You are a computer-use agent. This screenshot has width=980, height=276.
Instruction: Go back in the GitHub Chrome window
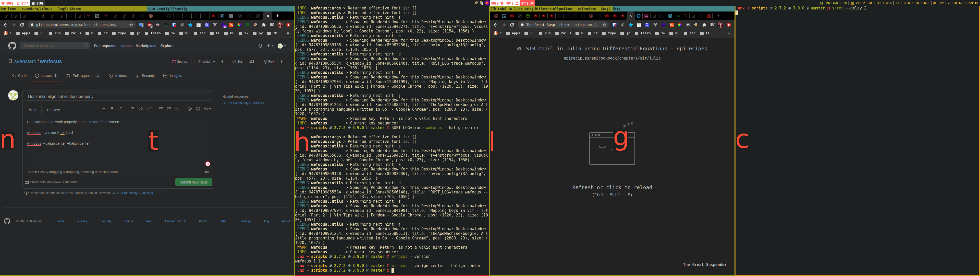pyautogui.click(x=5, y=25)
